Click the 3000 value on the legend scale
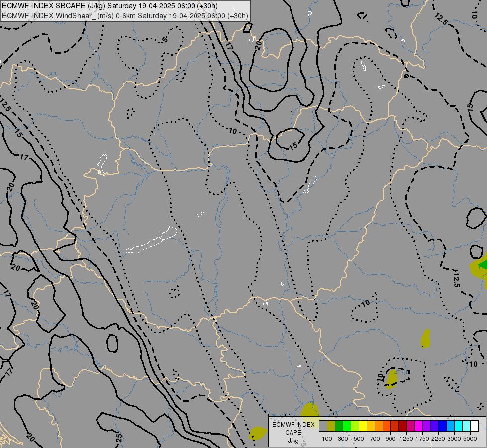The width and height of the screenshot is (487, 448). coord(454,439)
